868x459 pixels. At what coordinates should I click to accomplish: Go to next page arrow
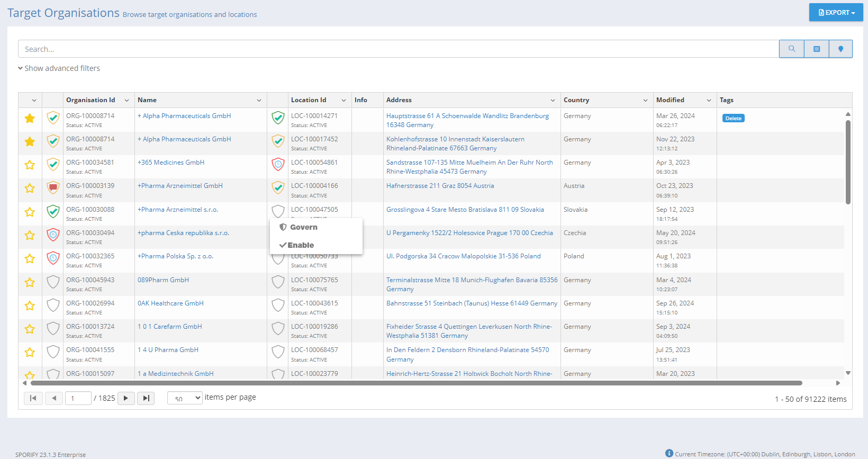(x=126, y=398)
